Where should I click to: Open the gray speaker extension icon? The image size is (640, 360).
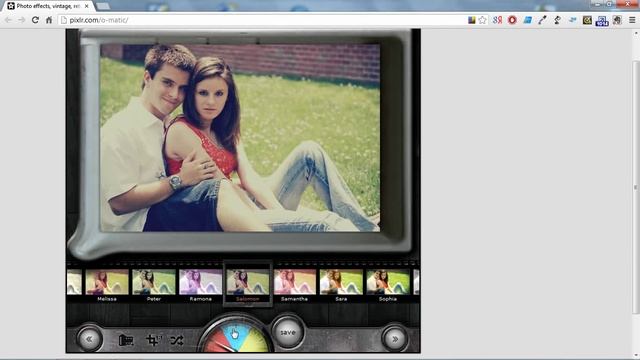click(x=617, y=20)
